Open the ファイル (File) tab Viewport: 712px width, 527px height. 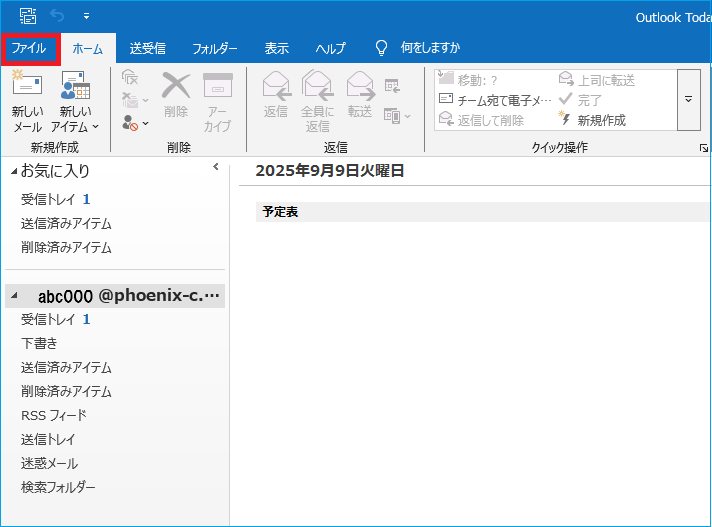[30, 48]
